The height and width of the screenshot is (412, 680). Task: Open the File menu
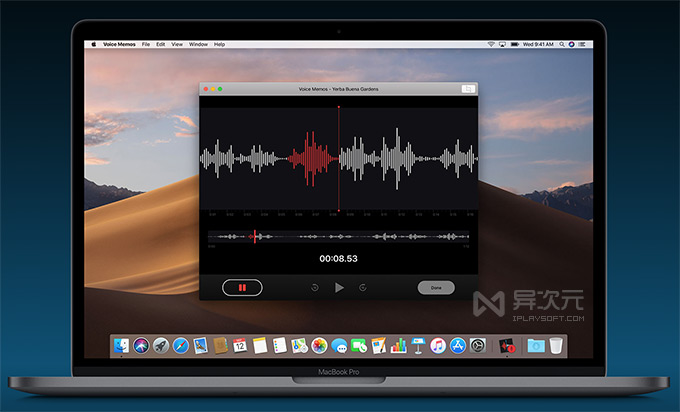[x=146, y=44]
